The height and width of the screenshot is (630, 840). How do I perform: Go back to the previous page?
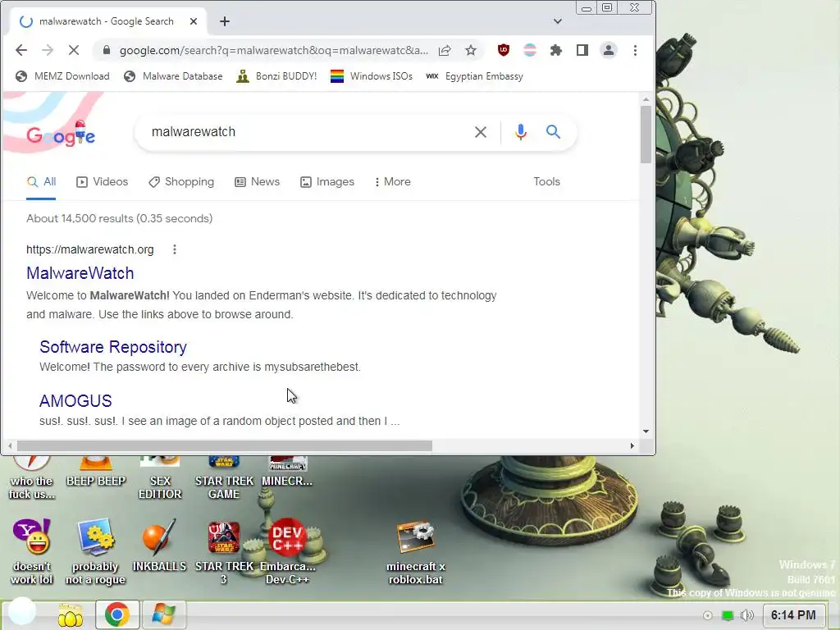pos(21,50)
